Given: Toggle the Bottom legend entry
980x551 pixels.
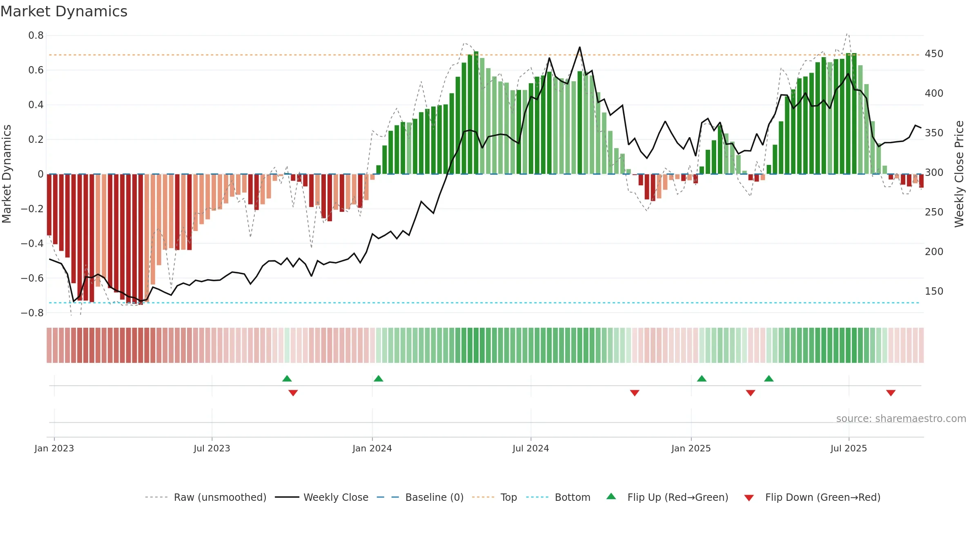Looking at the screenshot, I should (558, 497).
